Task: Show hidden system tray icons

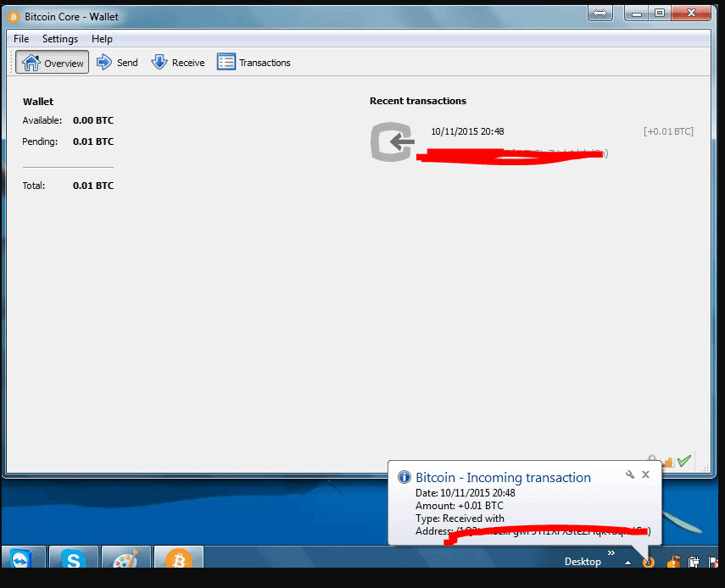Action: (627, 563)
